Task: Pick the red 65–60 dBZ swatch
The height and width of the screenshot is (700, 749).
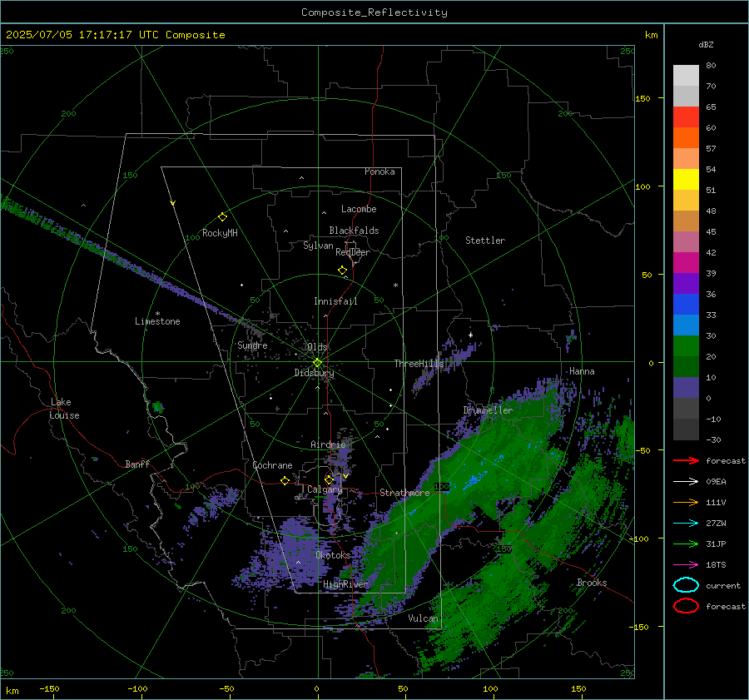Action: (686, 117)
